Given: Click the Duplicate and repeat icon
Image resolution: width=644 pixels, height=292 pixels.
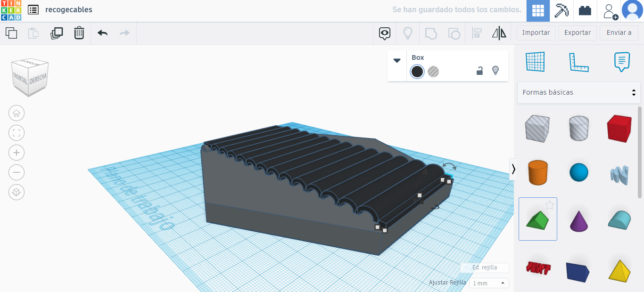Looking at the screenshot, I should point(57,33).
